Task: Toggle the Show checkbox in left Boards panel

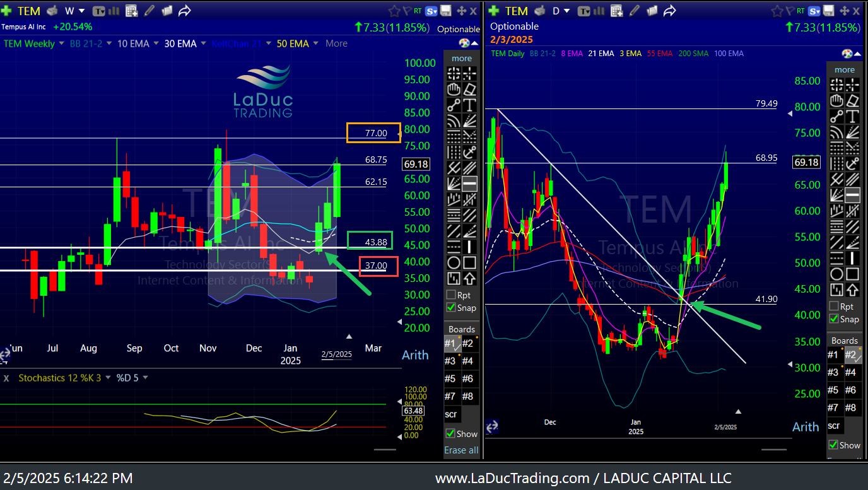Action: coord(450,433)
